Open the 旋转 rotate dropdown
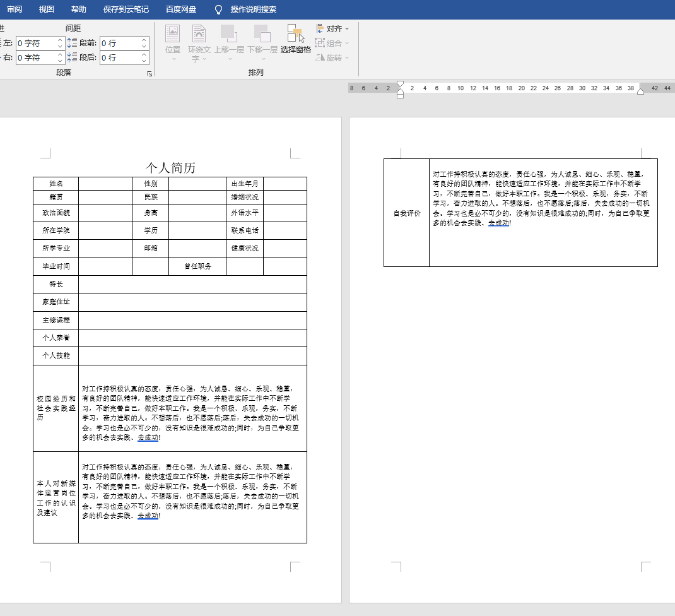Screen dimensions: 675x616 332,57
